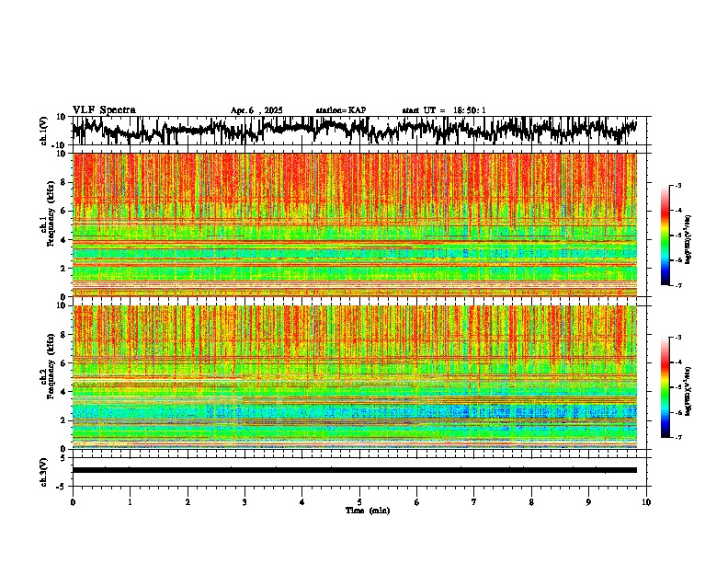
Task: Click time axis tick label "9"
Action: coord(588,502)
